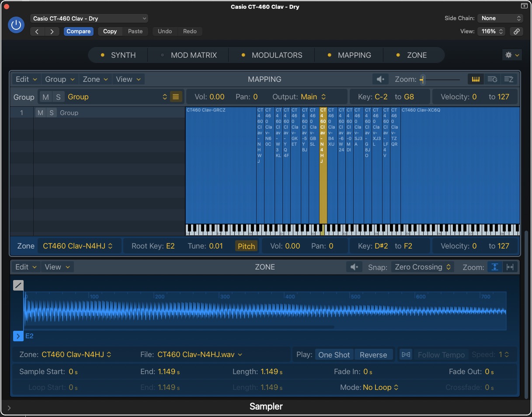532x417 pixels.
Task: Click the horizontal zoom icon in Zone pane
Action: [510, 267]
